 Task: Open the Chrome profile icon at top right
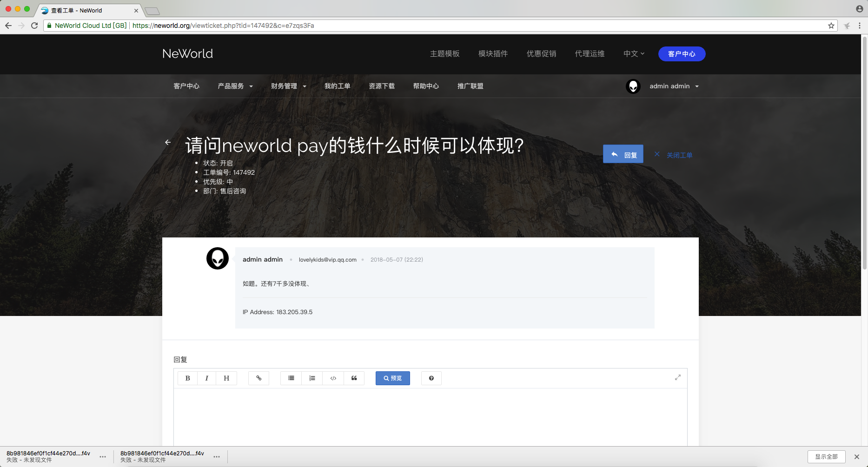(x=860, y=9)
